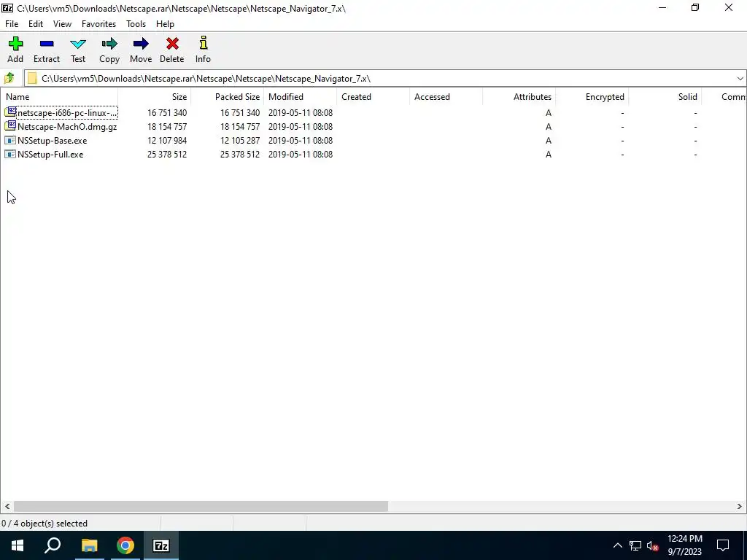
Task: Click the horizontal scrollbar thumb
Action: [x=201, y=506]
